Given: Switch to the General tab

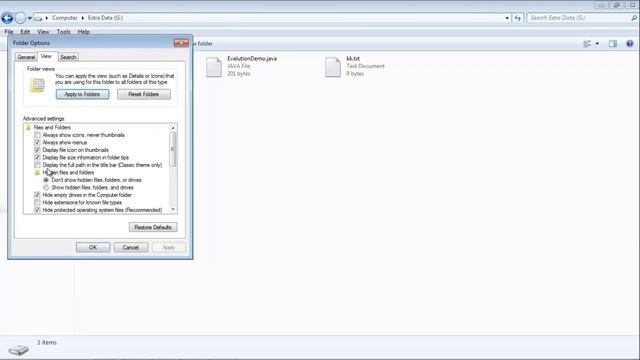Looking at the screenshot, I should click(26, 57).
